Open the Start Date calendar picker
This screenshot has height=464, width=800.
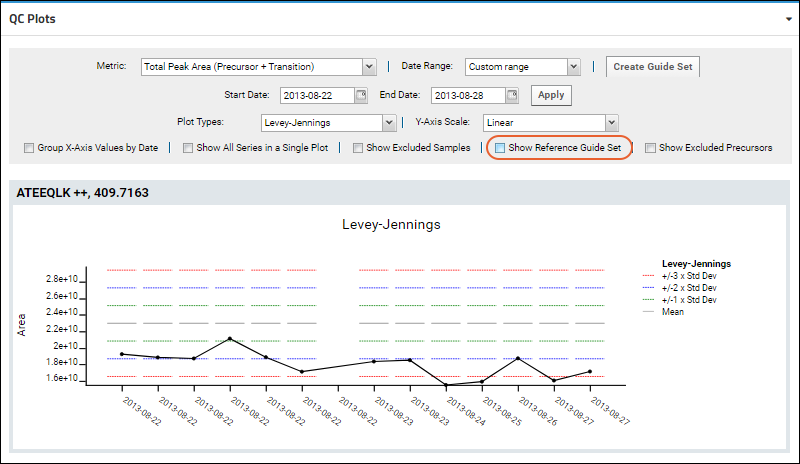coord(361,95)
